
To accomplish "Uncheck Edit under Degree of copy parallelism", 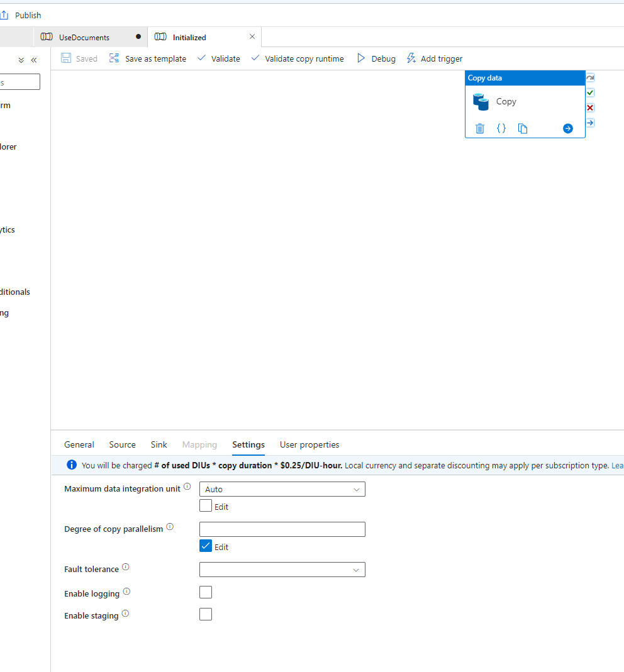I will pyautogui.click(x=206, y=546).
